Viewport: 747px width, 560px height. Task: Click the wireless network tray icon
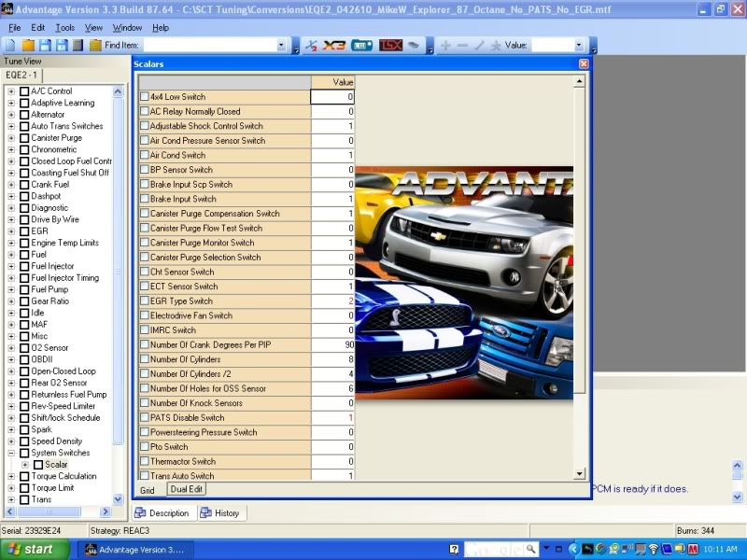click(653, 550)
